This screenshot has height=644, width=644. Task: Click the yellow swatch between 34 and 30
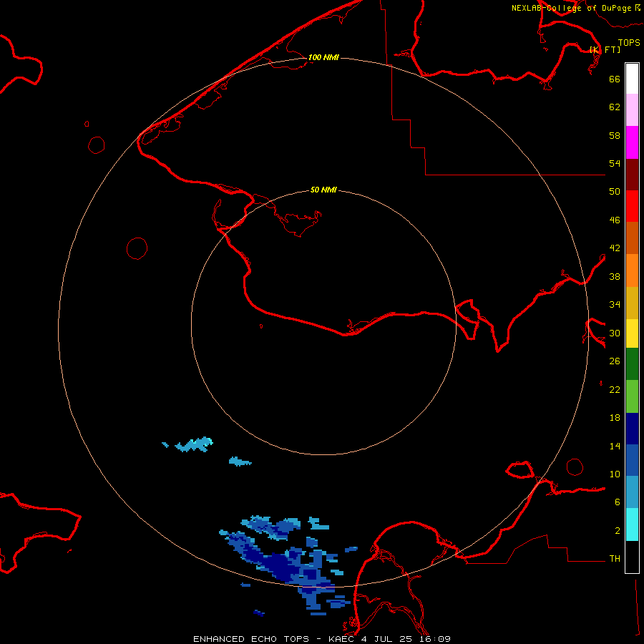coord(632,333)
